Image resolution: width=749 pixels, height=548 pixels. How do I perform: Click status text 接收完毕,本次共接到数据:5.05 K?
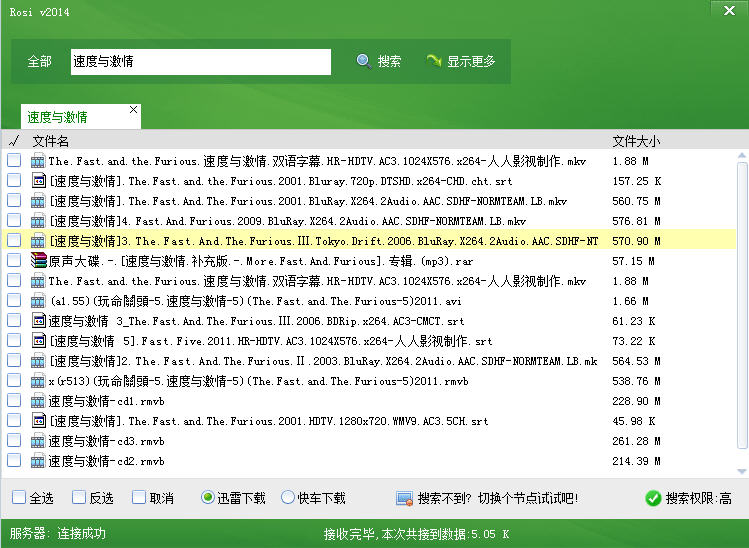(x=416, y=534)
